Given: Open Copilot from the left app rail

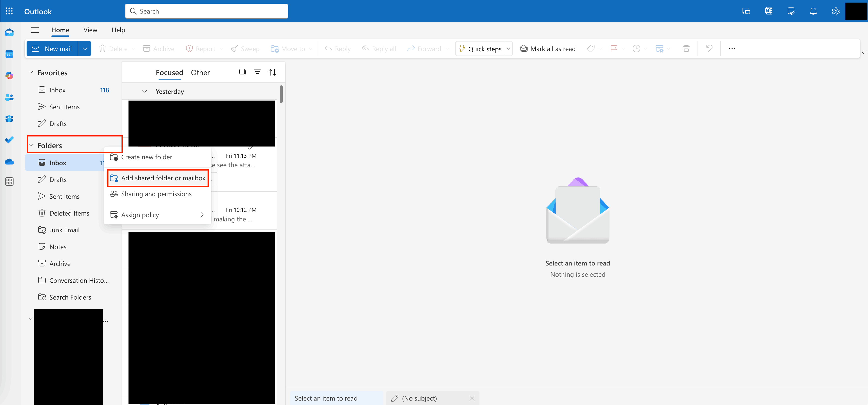Looking at the screenshot, I should [x=9, y=76].
